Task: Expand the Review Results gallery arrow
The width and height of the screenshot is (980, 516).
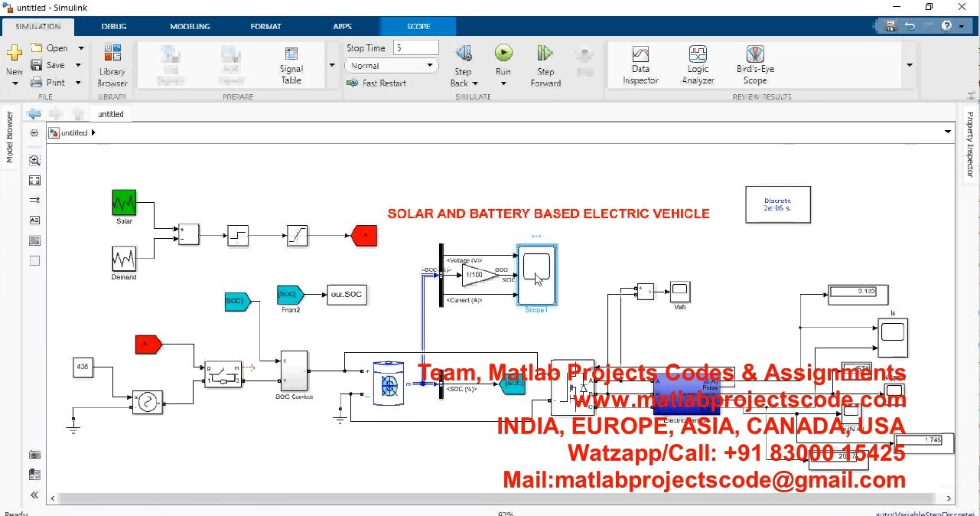Action: click(x=910, y=65)
